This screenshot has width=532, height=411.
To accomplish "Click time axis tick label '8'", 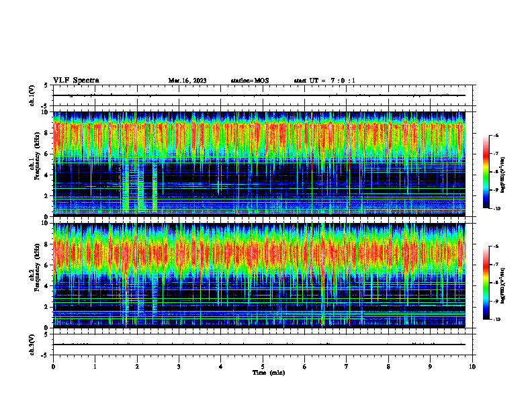I will (x=388, y=367).
